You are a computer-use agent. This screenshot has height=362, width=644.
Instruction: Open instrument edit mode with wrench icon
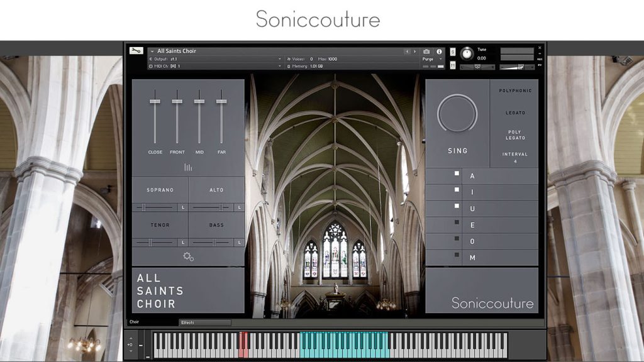click(x=136, y=50)
